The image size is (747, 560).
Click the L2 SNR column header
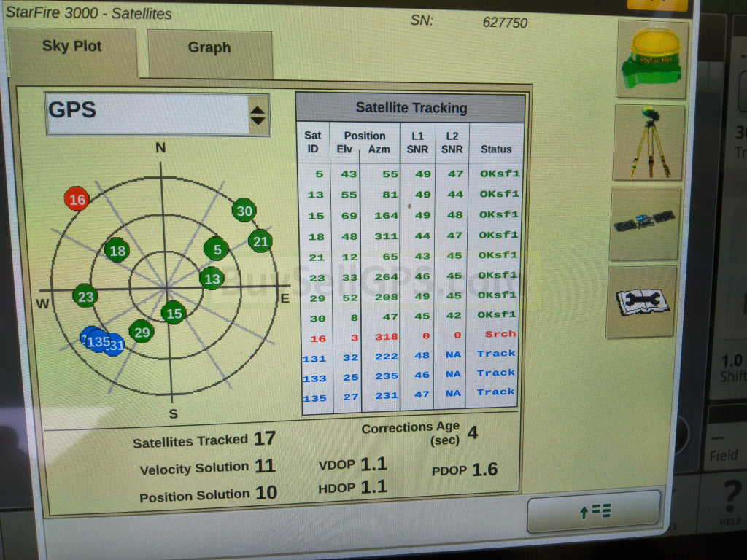click(x=452, y=142)
